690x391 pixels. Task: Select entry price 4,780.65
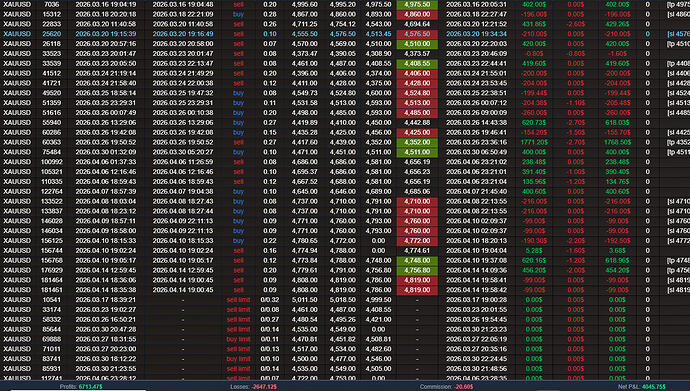(305, 241)
